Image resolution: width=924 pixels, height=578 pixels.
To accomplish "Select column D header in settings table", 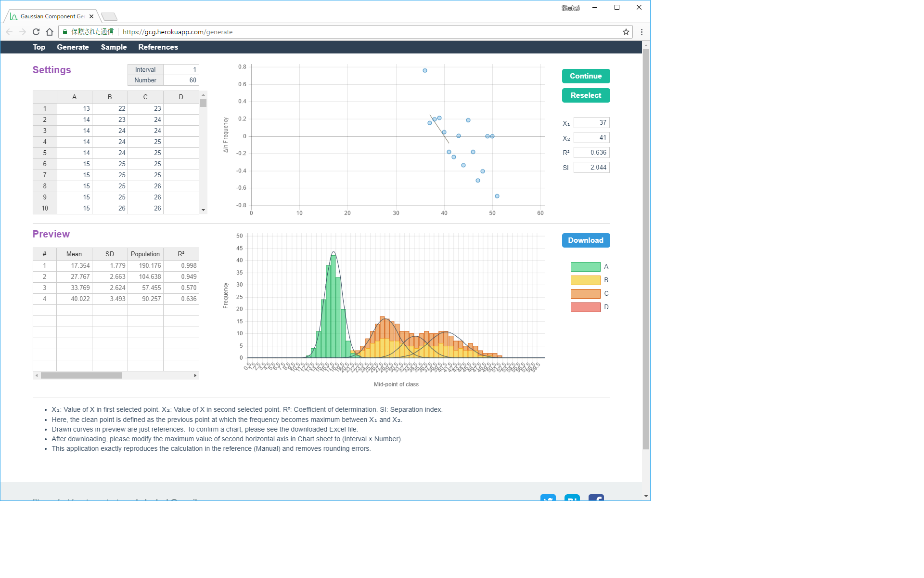I will point(181,97).
